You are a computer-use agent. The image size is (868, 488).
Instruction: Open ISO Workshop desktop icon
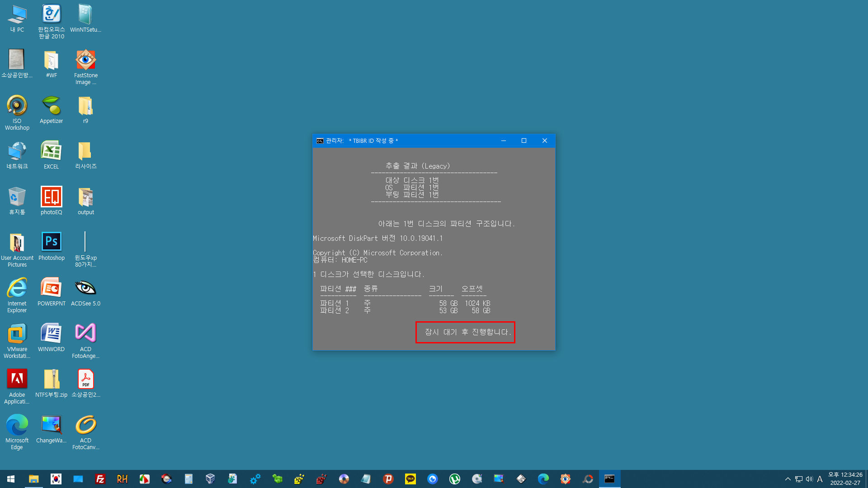(17, 113)
